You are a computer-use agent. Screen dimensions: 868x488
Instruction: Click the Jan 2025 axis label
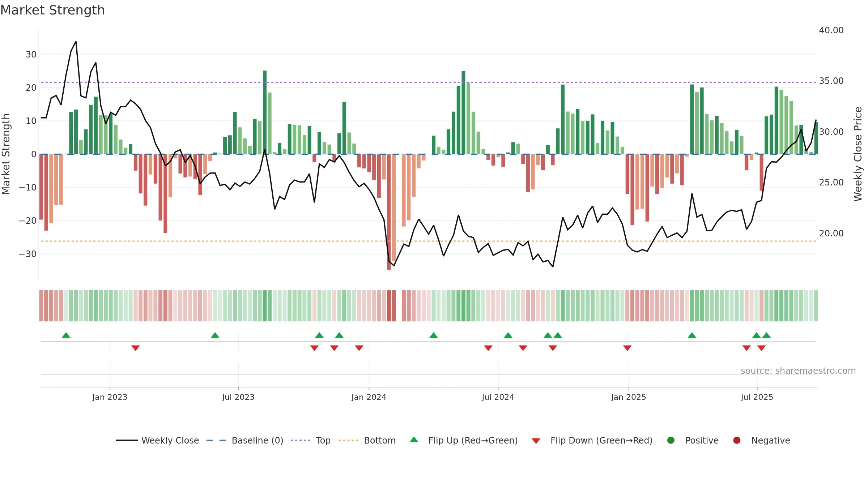click(x=629, y=397)
